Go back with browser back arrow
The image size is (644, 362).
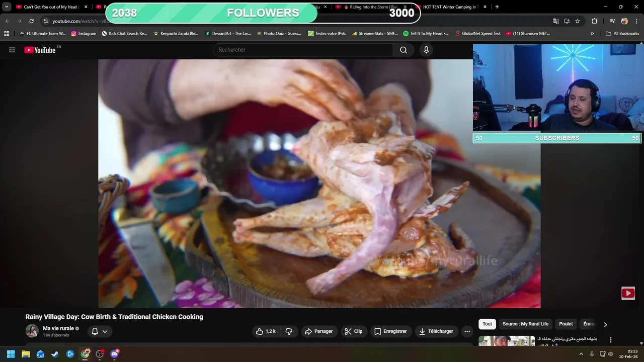(x=7, y=21)
